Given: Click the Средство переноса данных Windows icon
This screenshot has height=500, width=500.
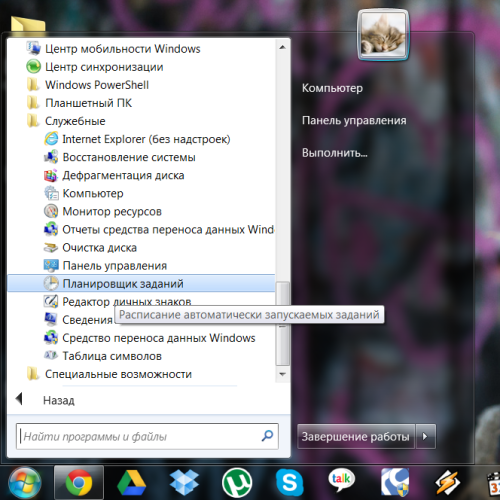Looking at the screenshot, I should tap(51, 338).
